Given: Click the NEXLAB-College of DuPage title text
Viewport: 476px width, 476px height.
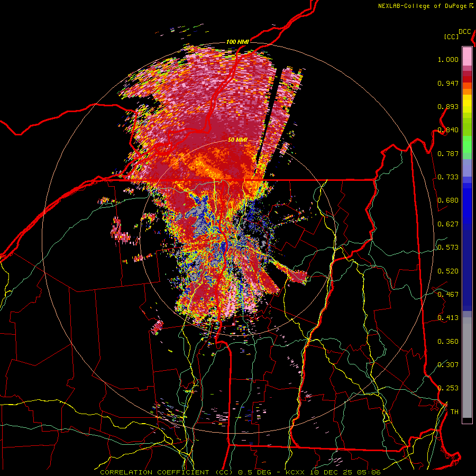Looking at the screenshot, I should tap(423, 6).
